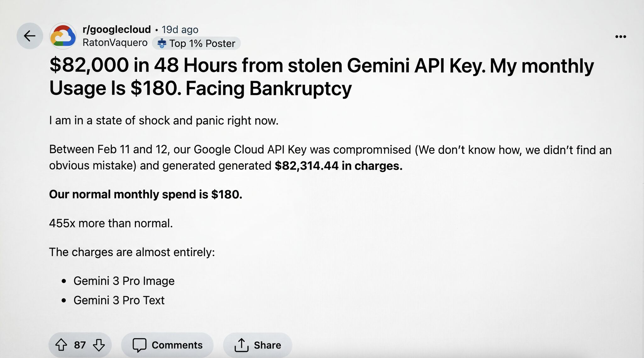Click the r/googlecloud community avatar
This screenshot has height=358, width=644.
pyautogui.click(x=63, y=35)
